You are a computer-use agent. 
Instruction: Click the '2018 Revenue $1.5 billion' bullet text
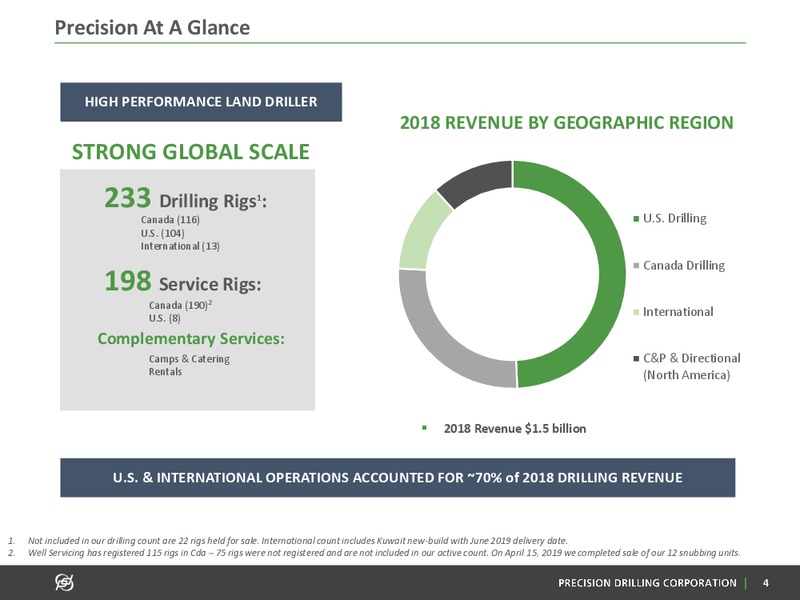pyautogui.click(x=515, y=428)
